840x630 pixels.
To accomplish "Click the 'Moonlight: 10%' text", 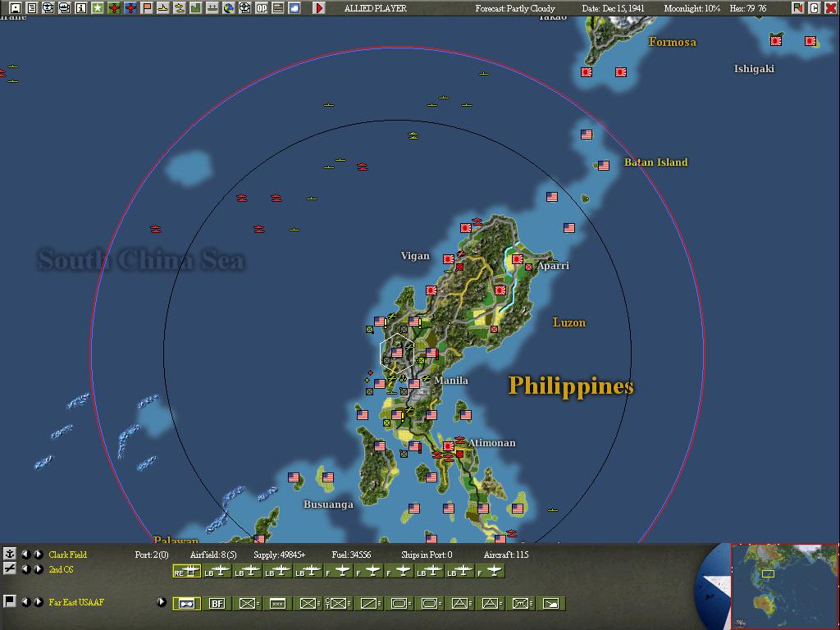I will tap(692, 8).
